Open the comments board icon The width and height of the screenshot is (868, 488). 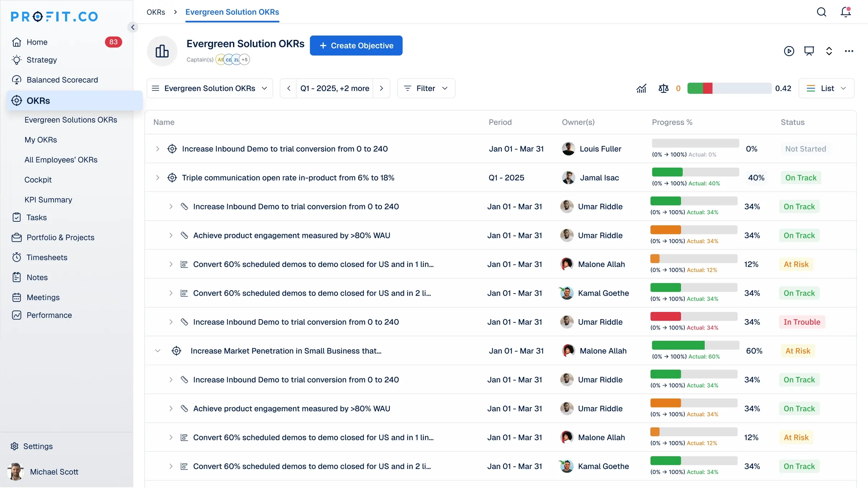click(x=809, y=51)
